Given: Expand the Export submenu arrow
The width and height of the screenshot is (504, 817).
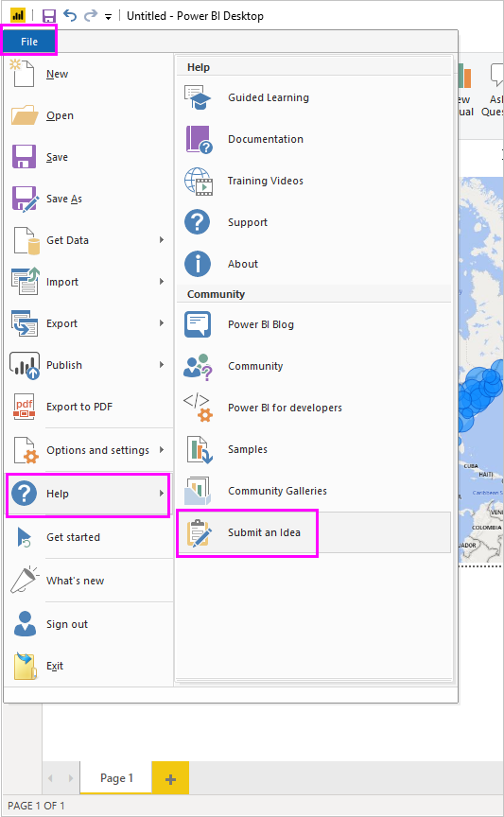Looking at the screenshot, I should pos(162,323).
